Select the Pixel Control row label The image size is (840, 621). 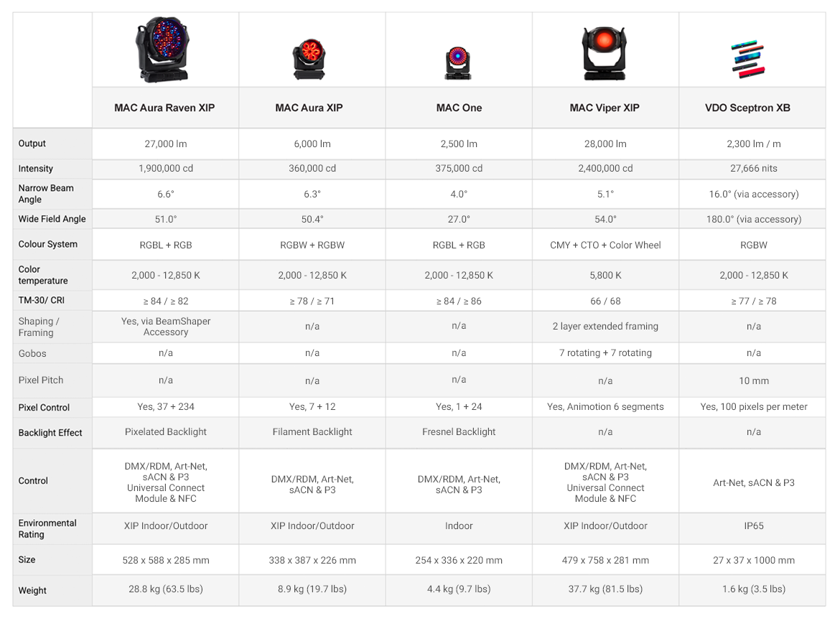pos(44,407)
